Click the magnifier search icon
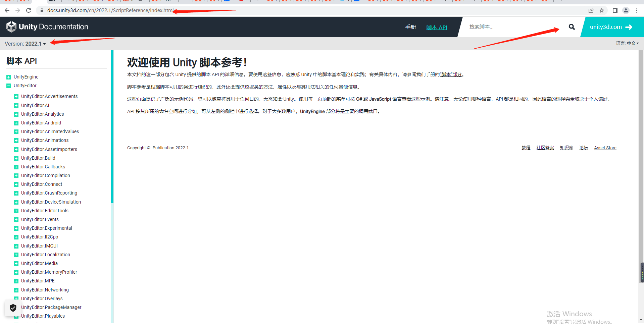The image size is (644, 325). click(572, 27)
